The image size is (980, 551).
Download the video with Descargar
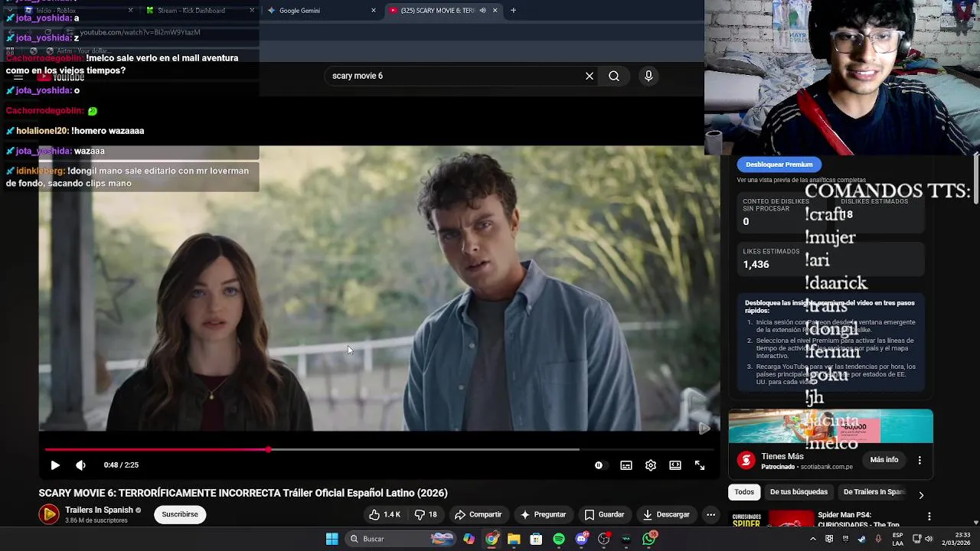tap(666, 514)
